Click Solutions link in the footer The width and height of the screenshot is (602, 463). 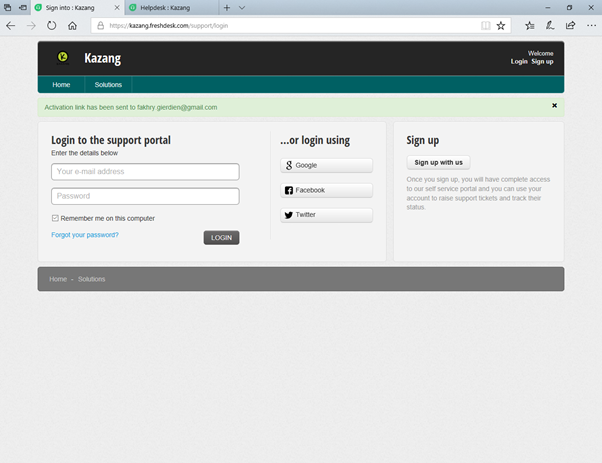tap(91, 279)
